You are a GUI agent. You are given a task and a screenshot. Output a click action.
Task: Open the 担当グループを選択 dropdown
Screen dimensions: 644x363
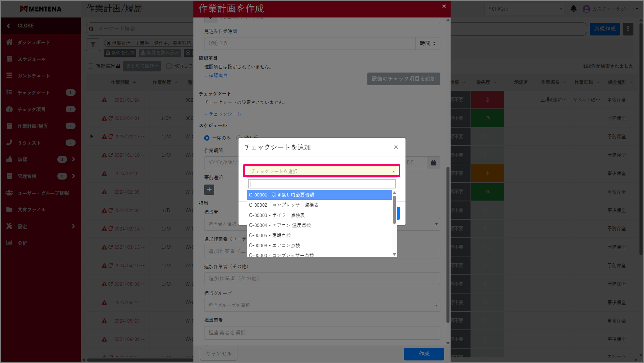click(x=322, y=305)
